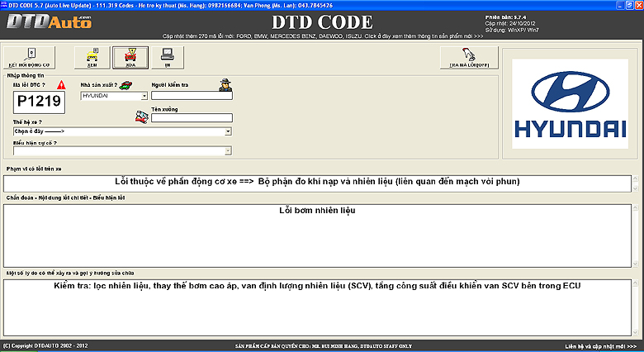This screenshot has height=352, width=644.
Task: Click scroll-down arrow of Chẩn đoán box
Action: (x=636, y=264)
